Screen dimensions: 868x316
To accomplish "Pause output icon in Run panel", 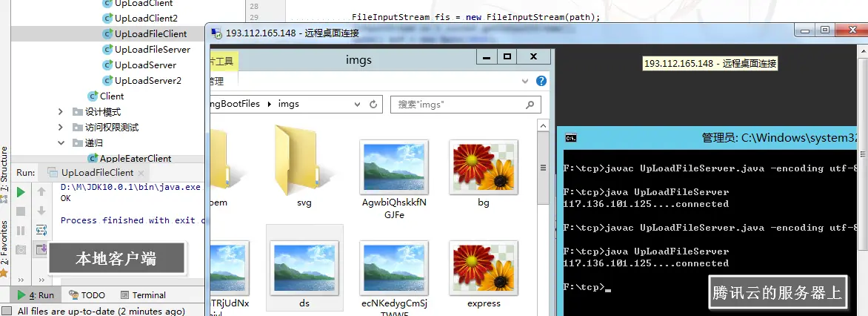I will pos(21,231).
